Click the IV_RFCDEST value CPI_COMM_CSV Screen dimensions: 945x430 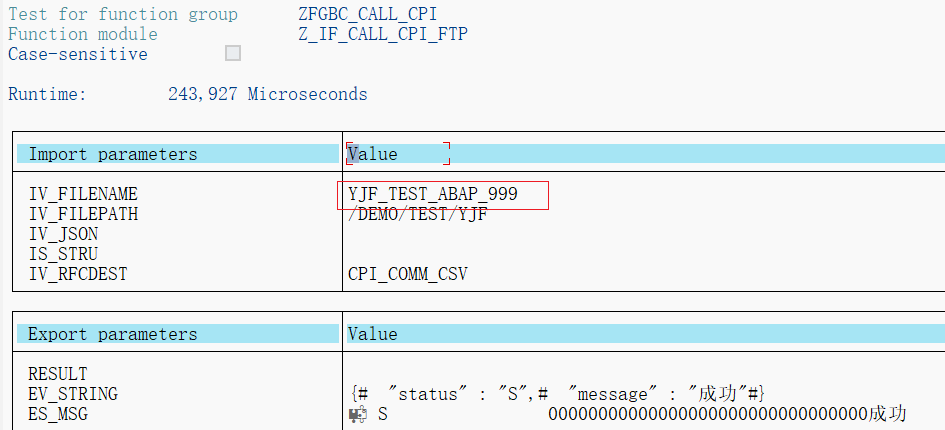tap(407, 274)
